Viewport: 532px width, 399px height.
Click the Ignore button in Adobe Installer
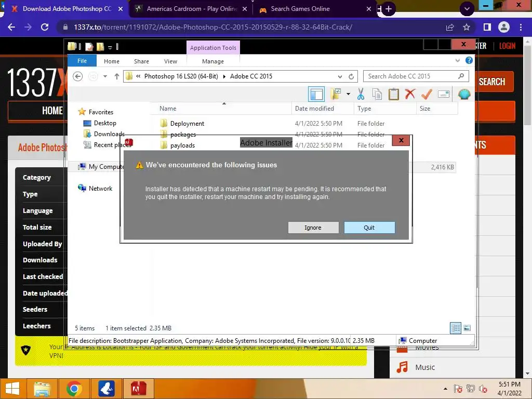(313, 228)
